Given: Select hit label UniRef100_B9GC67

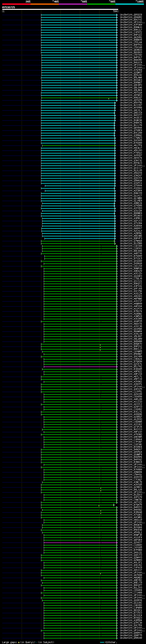Looking at the screenshot, I should coord(131,98).
